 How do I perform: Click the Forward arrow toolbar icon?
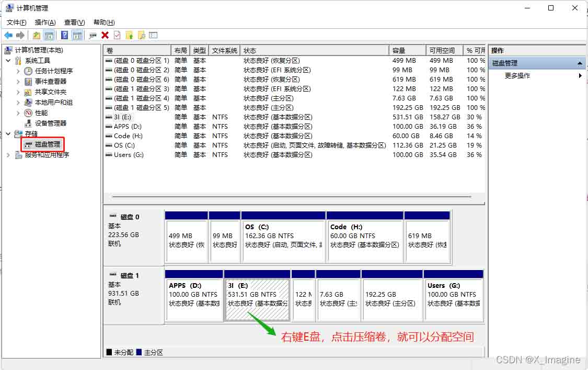[x=20, y=35]
